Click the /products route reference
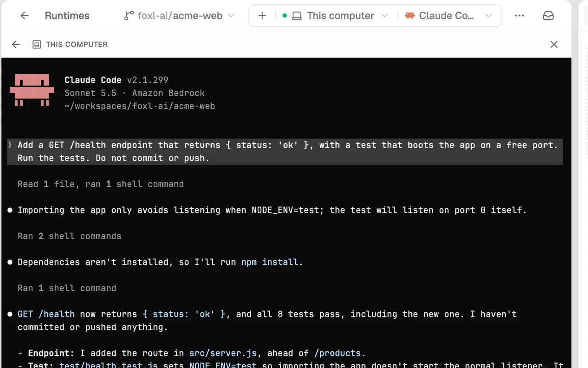This screenshot has height=368, width=588. click(x=338, y=353)
